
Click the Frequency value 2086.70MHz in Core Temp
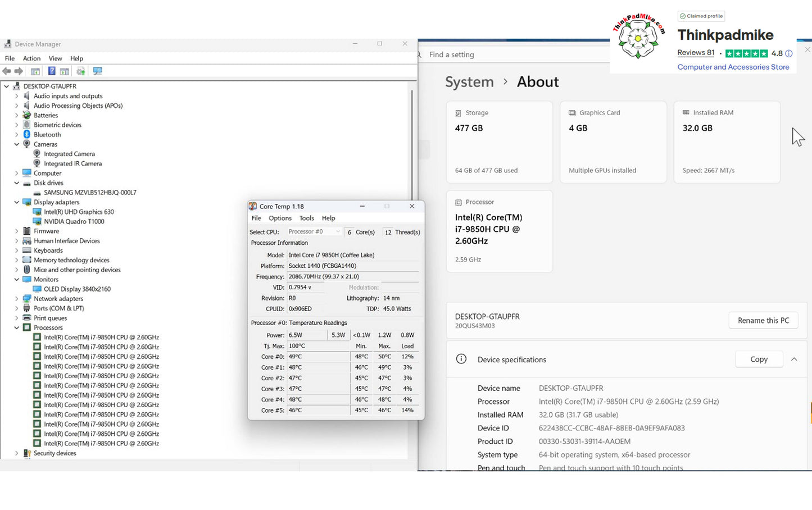(x=324, y=276)
